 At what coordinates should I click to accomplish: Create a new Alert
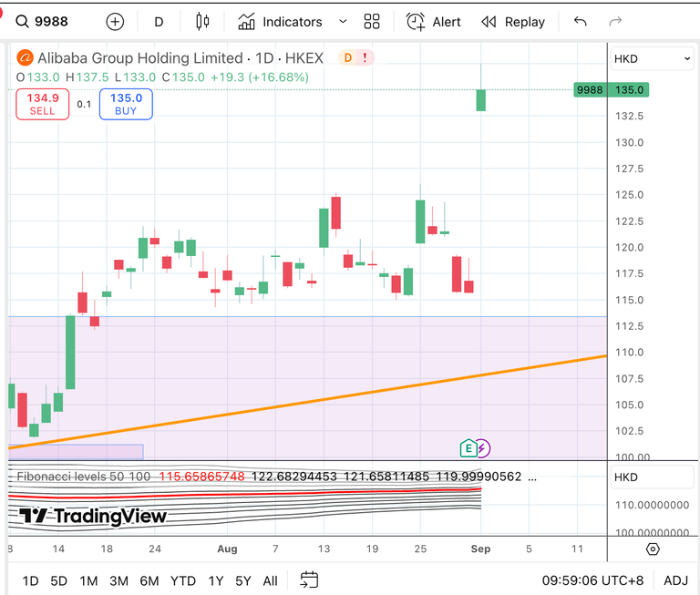coord(433,22)
